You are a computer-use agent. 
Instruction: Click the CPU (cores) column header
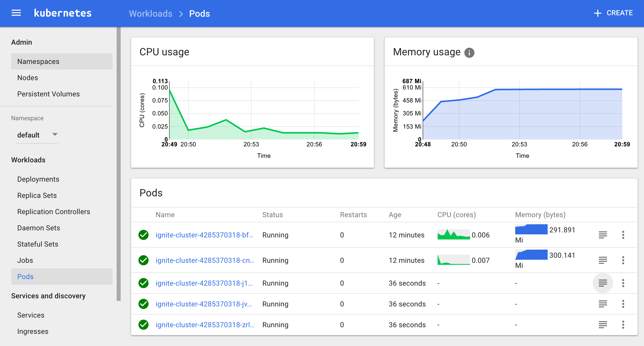coord(457,215)
